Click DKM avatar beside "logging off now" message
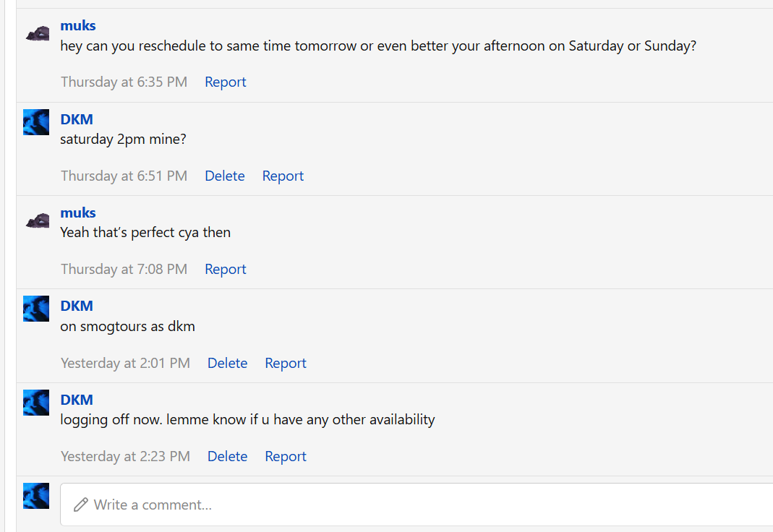The height and width of the screenshot is (532, 773). pyautogui.click(x=36, y=403)
